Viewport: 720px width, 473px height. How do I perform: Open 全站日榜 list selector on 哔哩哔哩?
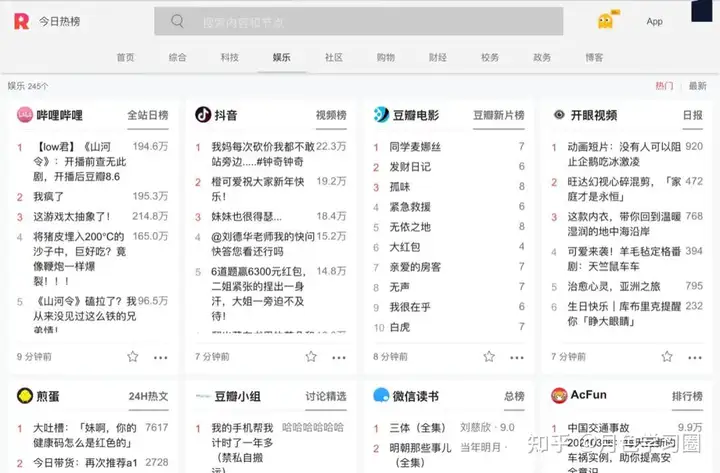pyautogui.click(x=148, y=115)
